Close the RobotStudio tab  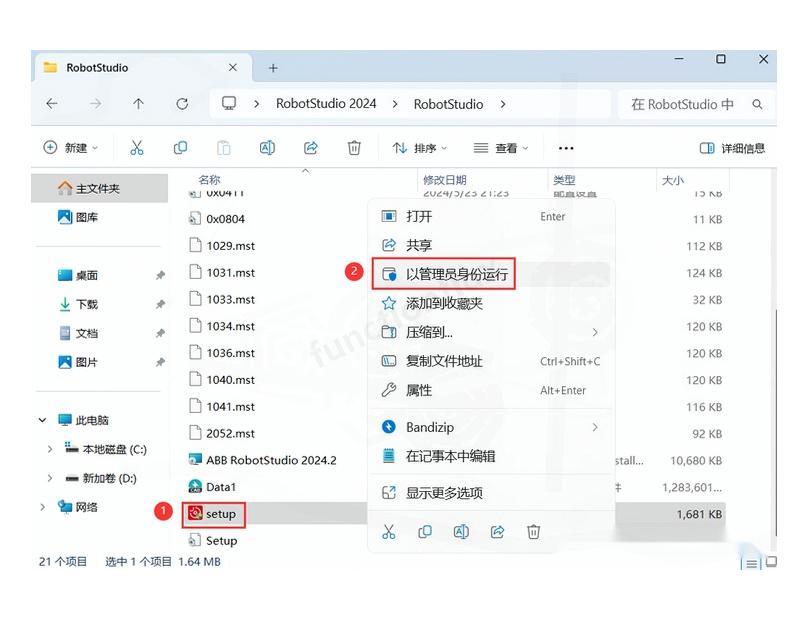click(233, 68)
